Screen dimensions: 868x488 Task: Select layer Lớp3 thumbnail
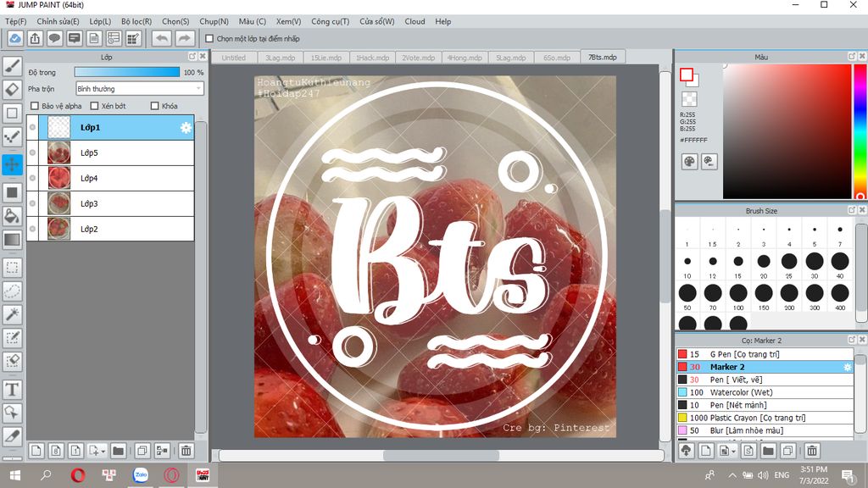(x=58, y=203)
